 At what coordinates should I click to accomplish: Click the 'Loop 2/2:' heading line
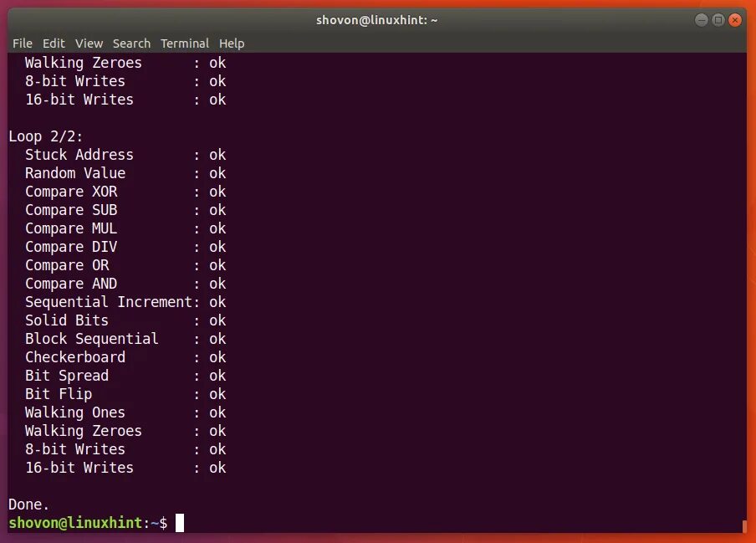46,136
